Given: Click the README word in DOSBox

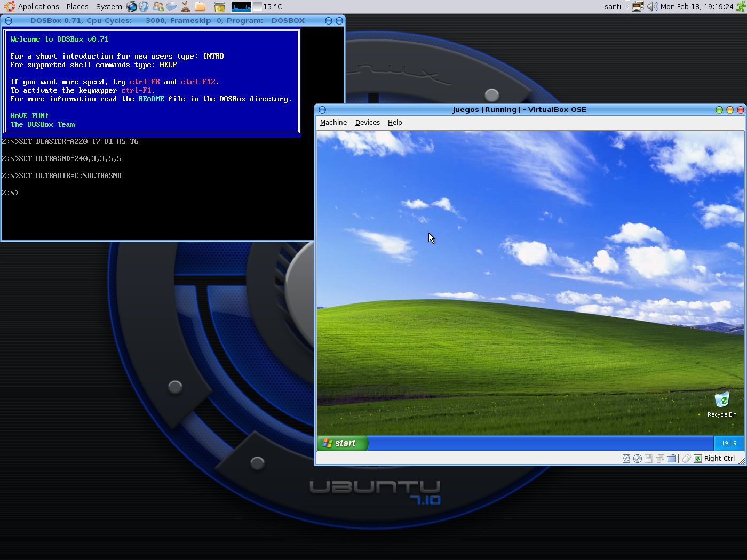Looking at the screenshot, I should click(x=151, y=99).
